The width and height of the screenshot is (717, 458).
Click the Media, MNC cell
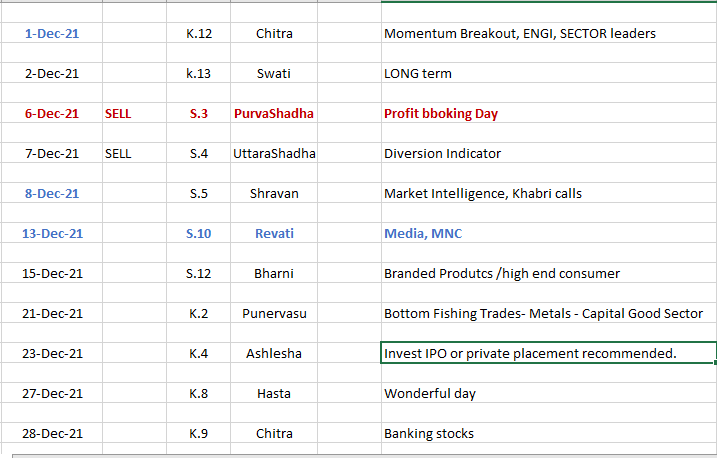pos(549,234)
